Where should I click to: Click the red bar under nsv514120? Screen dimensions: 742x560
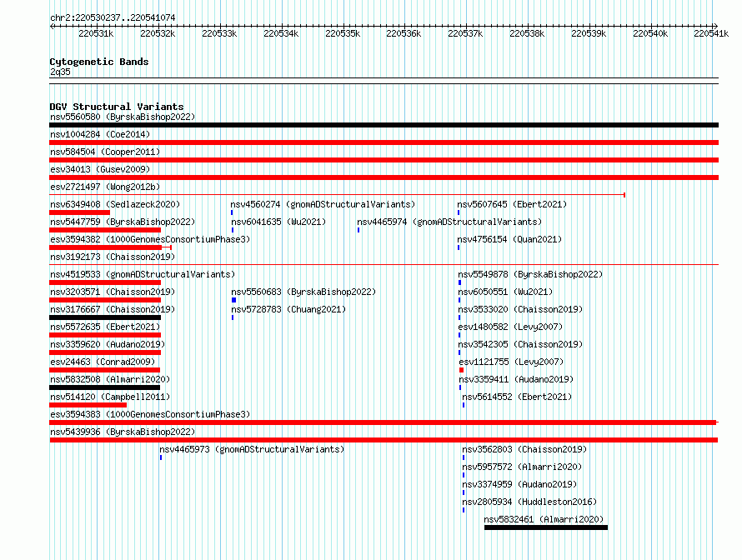[88, 405]
